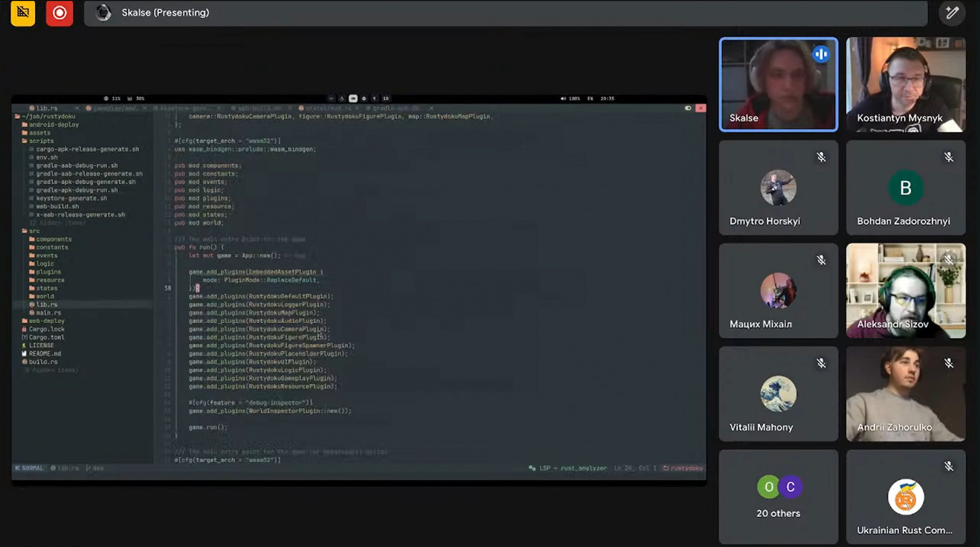Click Vitalii Mahony's muted mic icon

coord(821,363)
